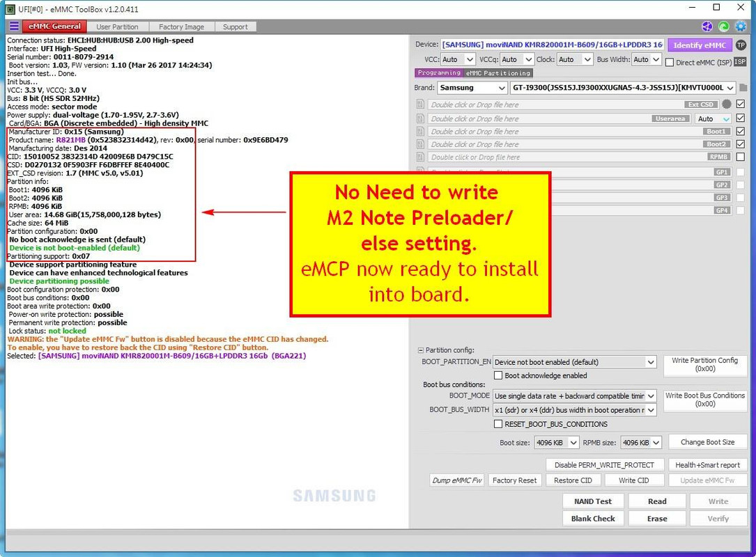This screenshot has width=756, height=557.
Task: Click the Change Boot Size button
Action: [x=708, y=442]
